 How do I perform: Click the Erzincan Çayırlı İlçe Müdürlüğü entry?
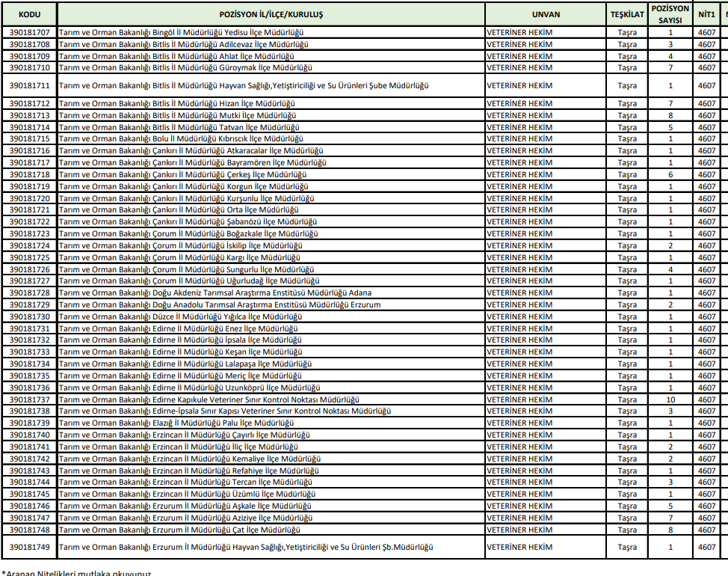(x=185, y=435)
